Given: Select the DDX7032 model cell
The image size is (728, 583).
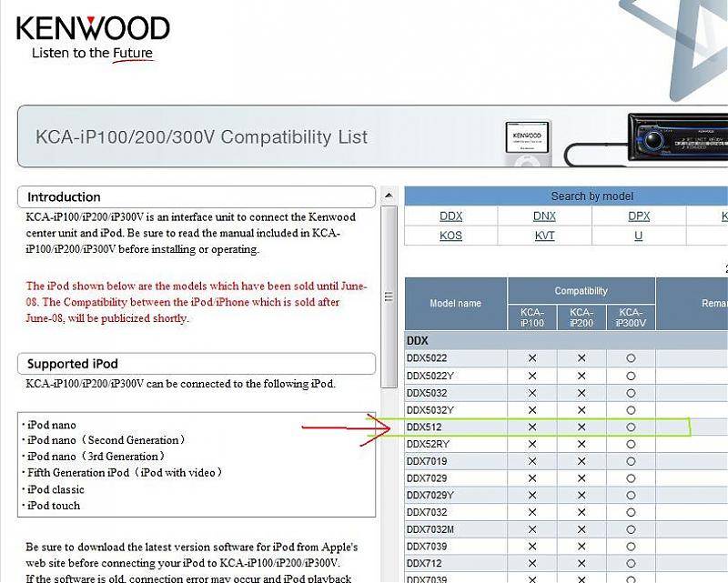Looking at the screenshot, I should click(456, 512).
